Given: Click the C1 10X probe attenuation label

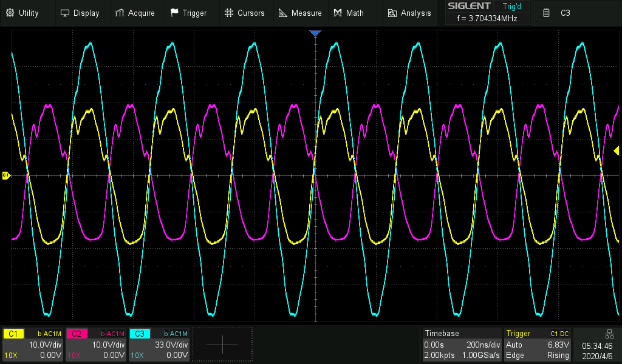Looking at the screenshot, I should coord(11,356).
